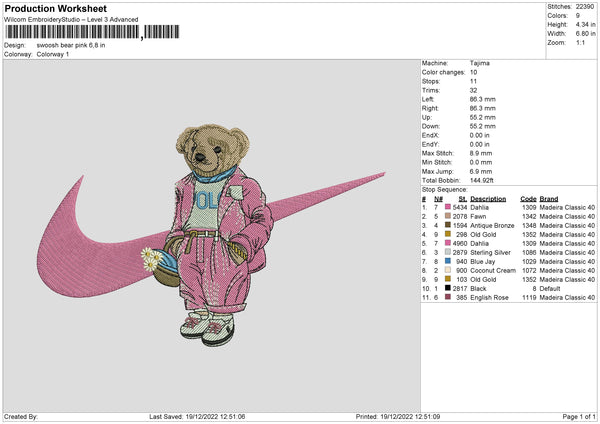The height and width of the screenshot is (424, 600).
Task: Select the Max Jump value "6.9 mm"
Action: pos(481,171)
